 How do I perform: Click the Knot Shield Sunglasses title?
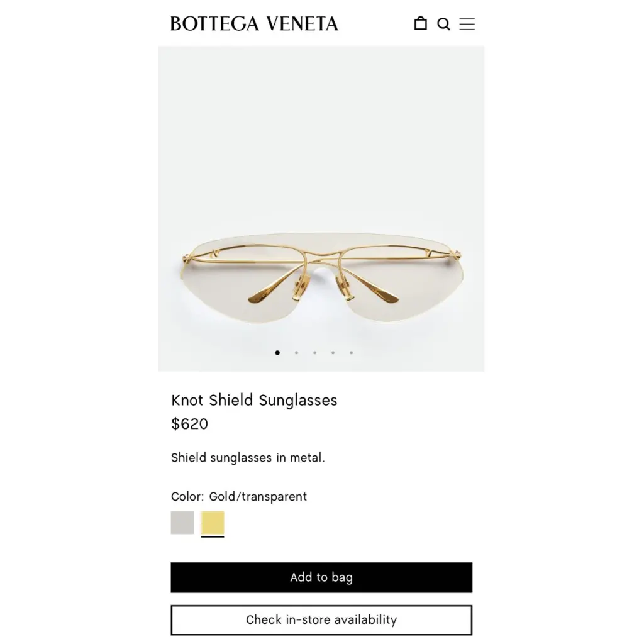pos(254,400)
